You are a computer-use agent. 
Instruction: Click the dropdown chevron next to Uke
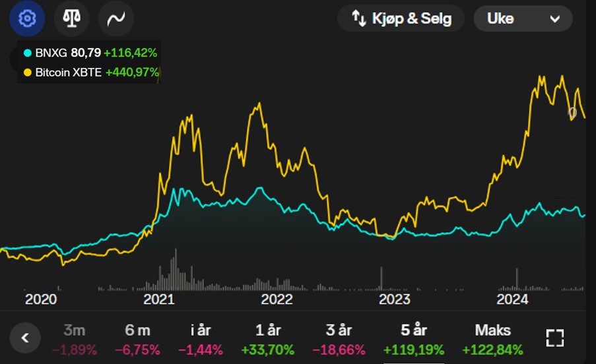pyautogui.click(x=555, y=18)
